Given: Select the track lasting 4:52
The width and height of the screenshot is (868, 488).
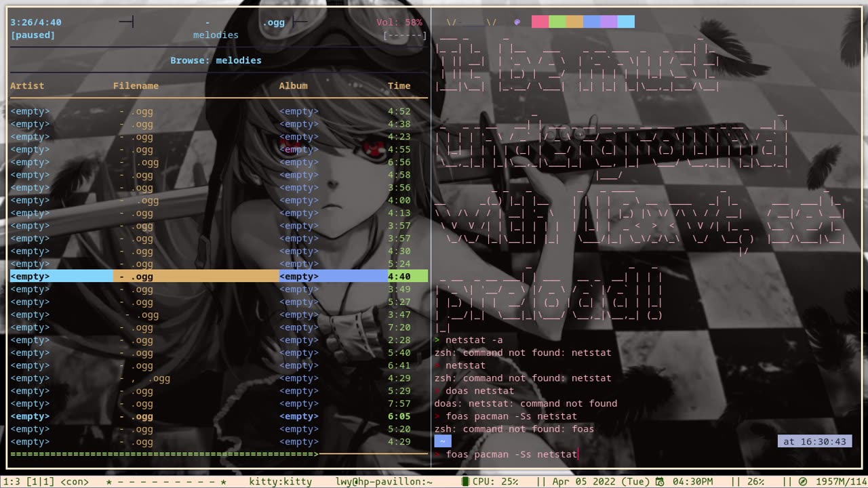Looking at the screenshot, I should [219, 111].
